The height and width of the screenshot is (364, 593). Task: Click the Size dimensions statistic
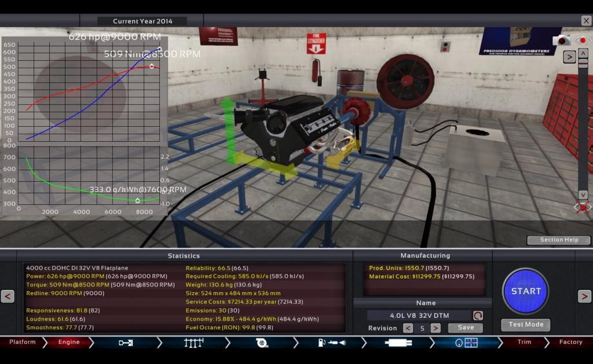click(x=233, y=293)
